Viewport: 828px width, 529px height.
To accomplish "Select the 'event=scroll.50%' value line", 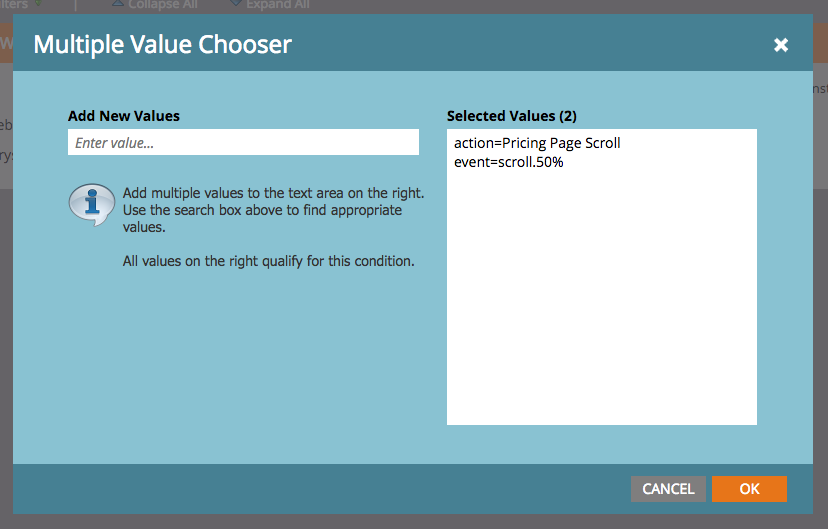I will (508, 162).
